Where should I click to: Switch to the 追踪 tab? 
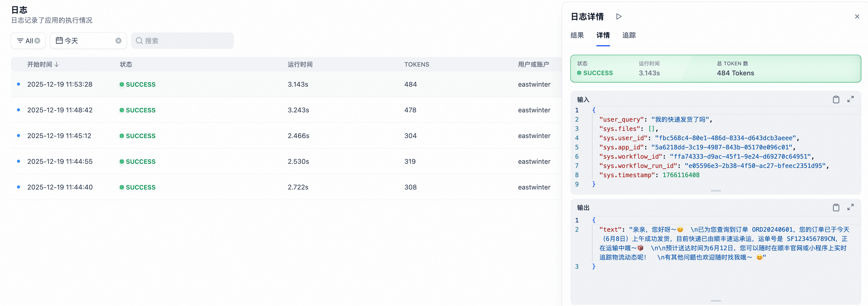point(629,35)
